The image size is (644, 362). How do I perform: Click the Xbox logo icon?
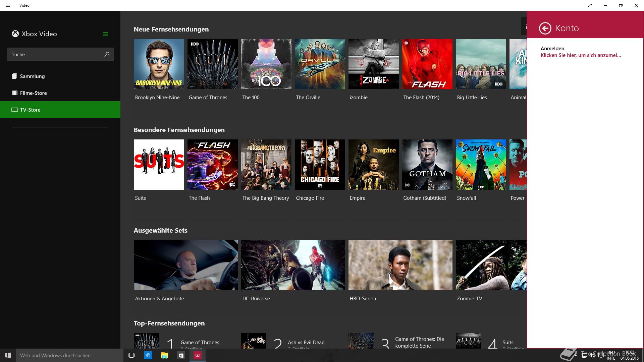15,34
